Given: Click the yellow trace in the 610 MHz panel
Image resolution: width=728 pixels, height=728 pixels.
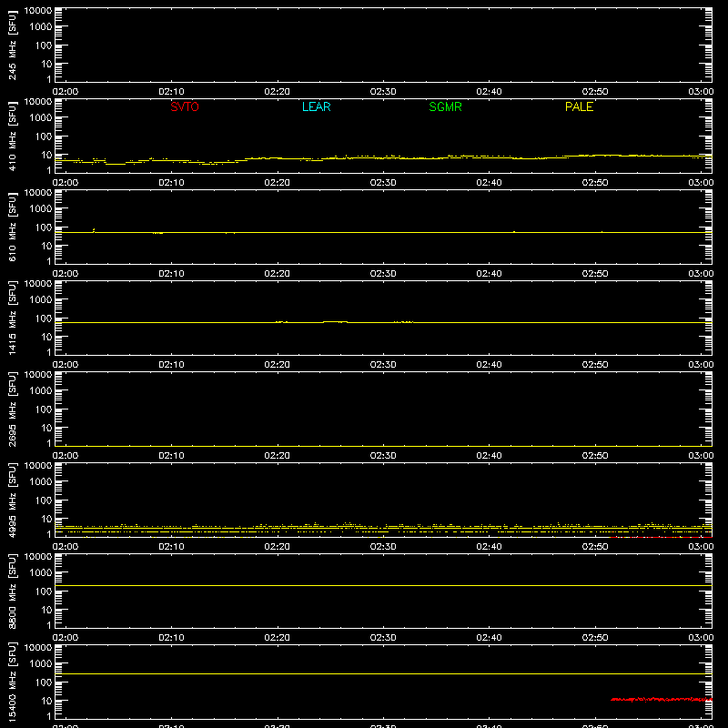Looking at the screenshot, I should coord(383,232).
